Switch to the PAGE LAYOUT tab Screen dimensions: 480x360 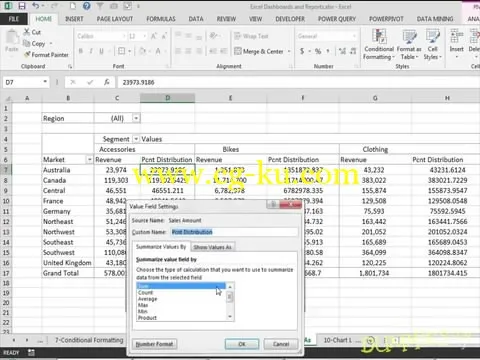pyautogui.click(x=115, y=19)
